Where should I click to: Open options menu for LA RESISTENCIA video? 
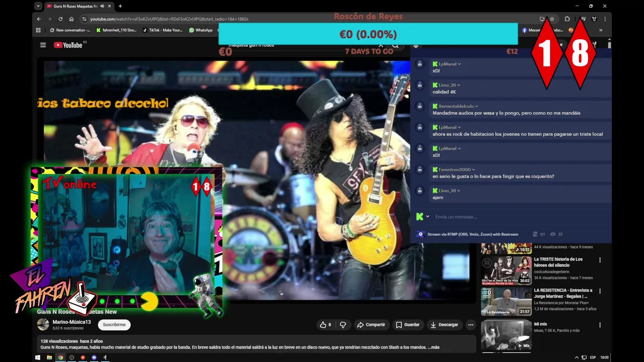(x=600, y=291)
